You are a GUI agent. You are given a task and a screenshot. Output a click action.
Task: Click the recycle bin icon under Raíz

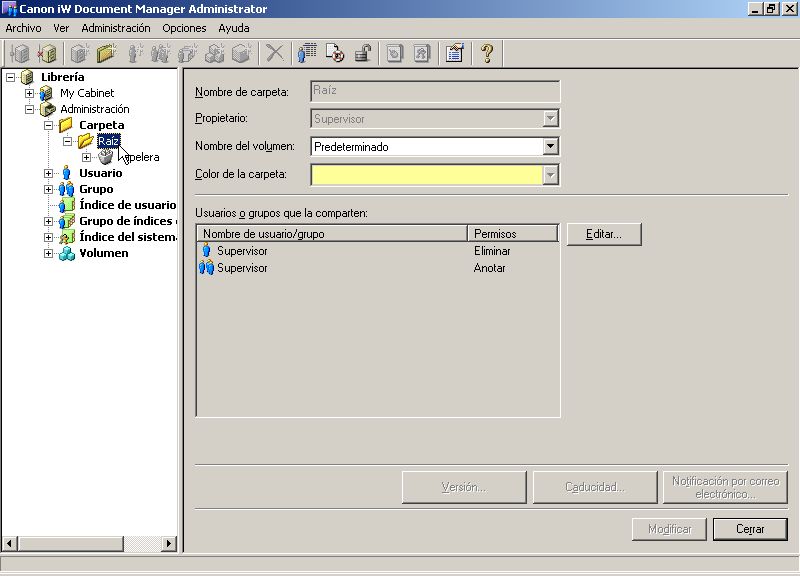(x=105, y=157)
